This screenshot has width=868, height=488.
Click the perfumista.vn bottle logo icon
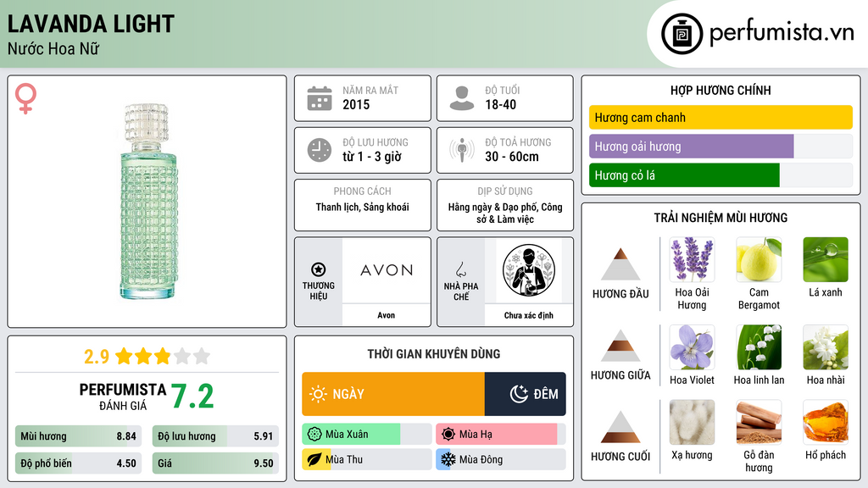point(682,34)
